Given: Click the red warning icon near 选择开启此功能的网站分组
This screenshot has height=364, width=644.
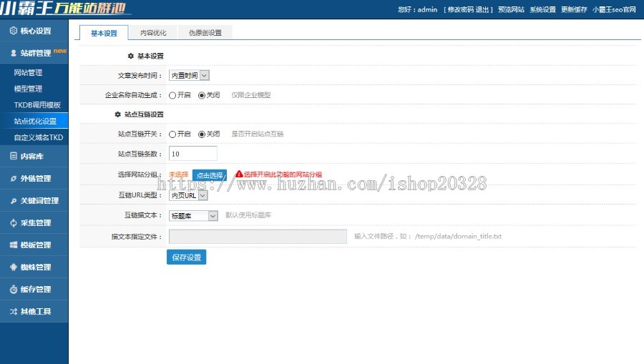Looking at the screenshot, I should pyautogui.click(x=239, y=174).
